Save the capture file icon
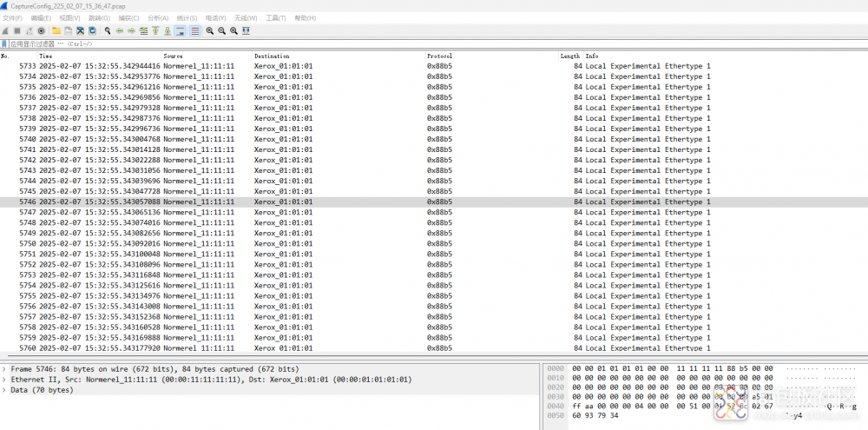The image size is (868, 430). coord(68,31)
